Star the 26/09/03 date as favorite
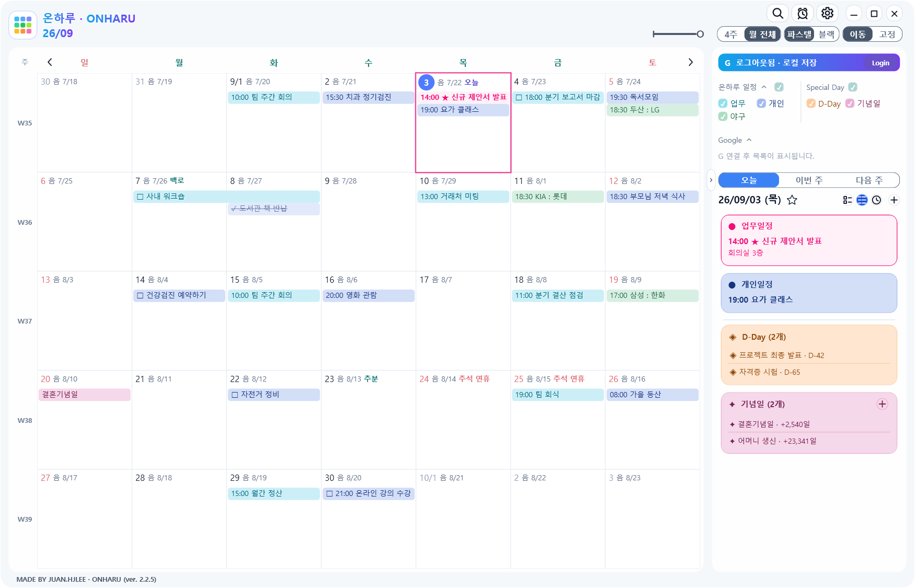The image size is (915, 588). pyautogui.click(x=792, y=200)
